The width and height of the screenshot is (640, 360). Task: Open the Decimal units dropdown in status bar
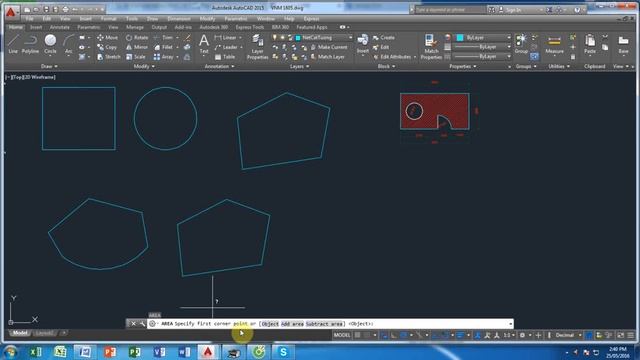[568, 335]
